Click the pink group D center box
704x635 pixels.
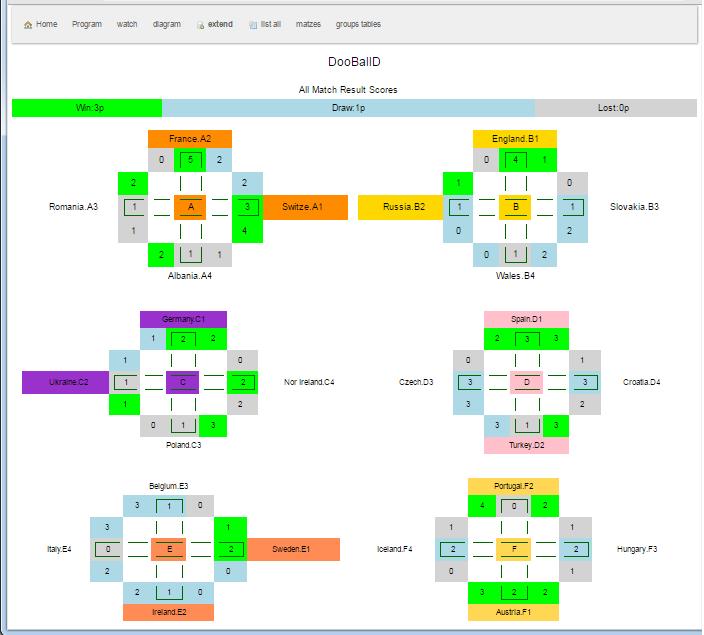click(526, 382)
